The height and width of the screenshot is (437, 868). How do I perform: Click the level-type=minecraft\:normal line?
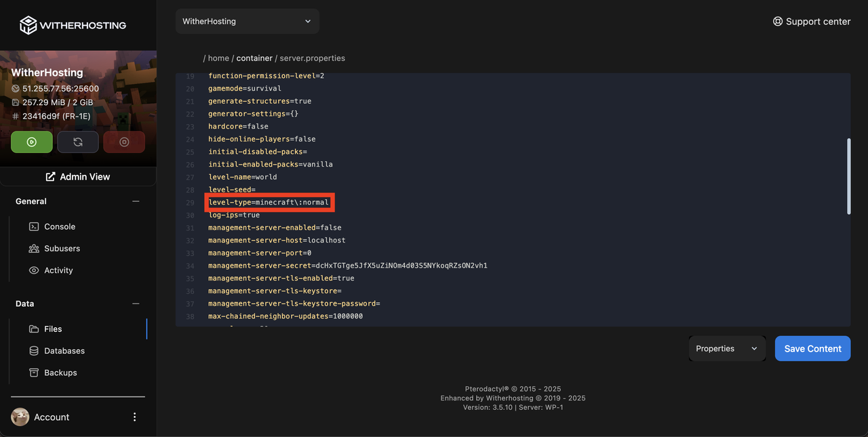tap(269, 203)
